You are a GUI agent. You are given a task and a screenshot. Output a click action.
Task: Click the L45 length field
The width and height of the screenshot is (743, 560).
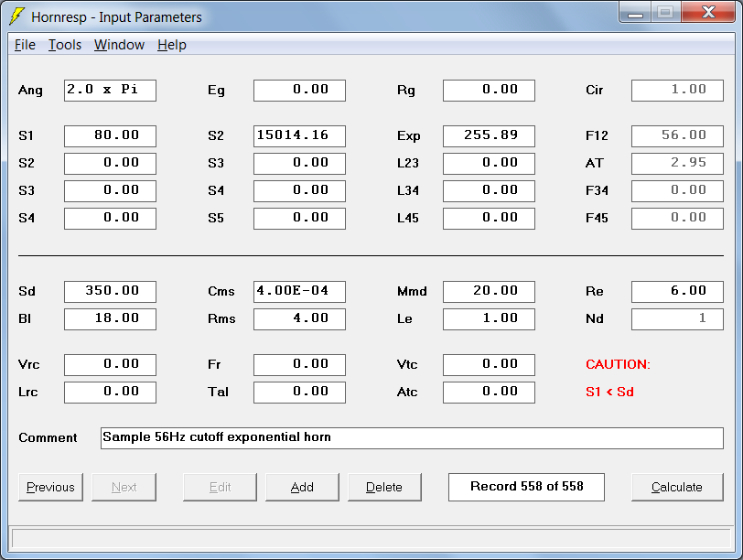[x=489, y=219]
